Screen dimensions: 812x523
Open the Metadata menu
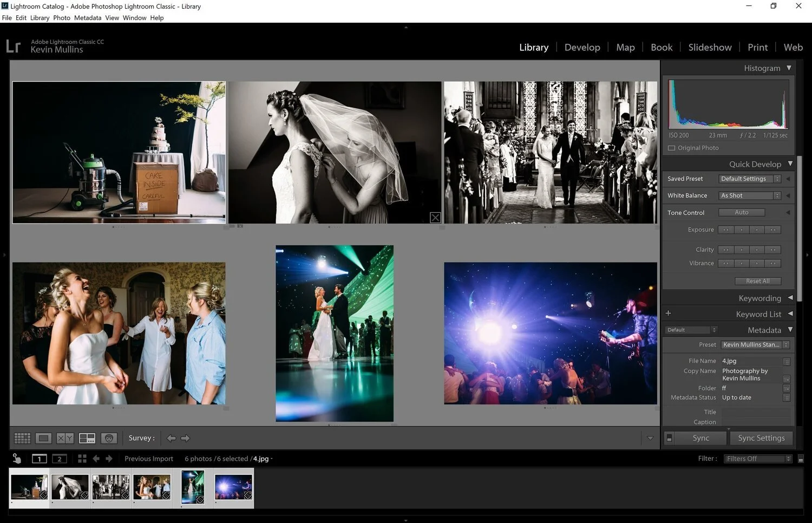click(87, 17)
